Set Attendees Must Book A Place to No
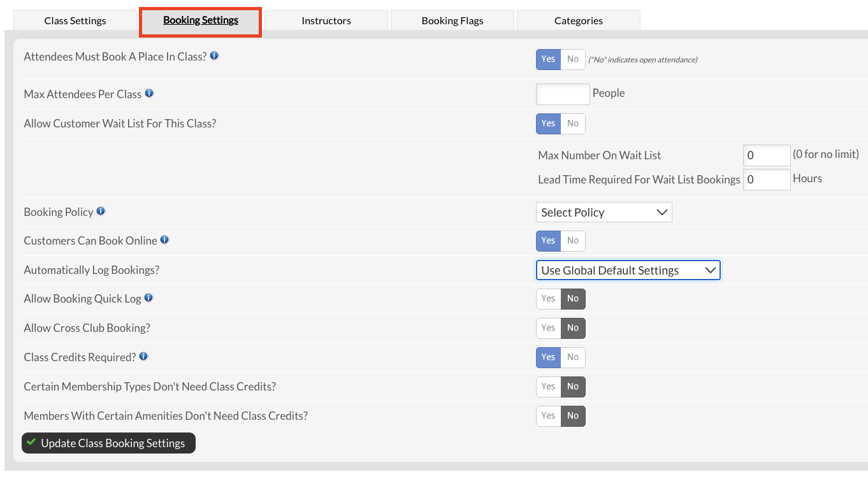This screenshot has width=868, height=479. (573, 59)
